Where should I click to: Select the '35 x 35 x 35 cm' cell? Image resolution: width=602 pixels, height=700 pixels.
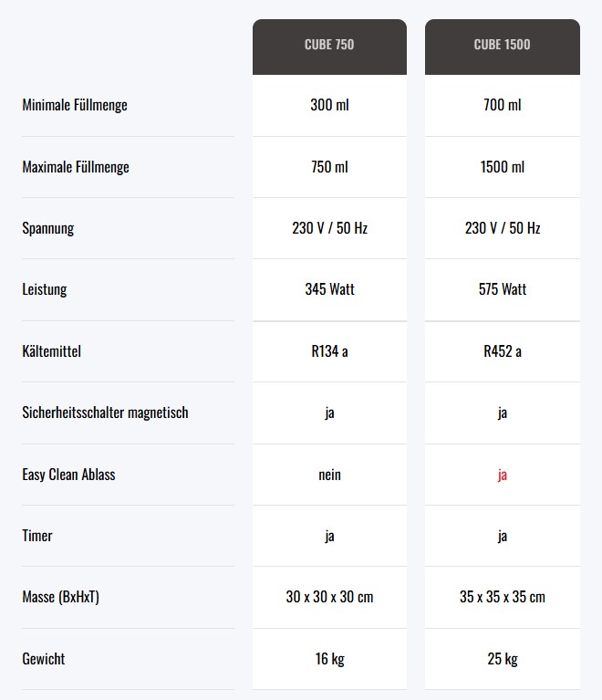tap(503, 597)
